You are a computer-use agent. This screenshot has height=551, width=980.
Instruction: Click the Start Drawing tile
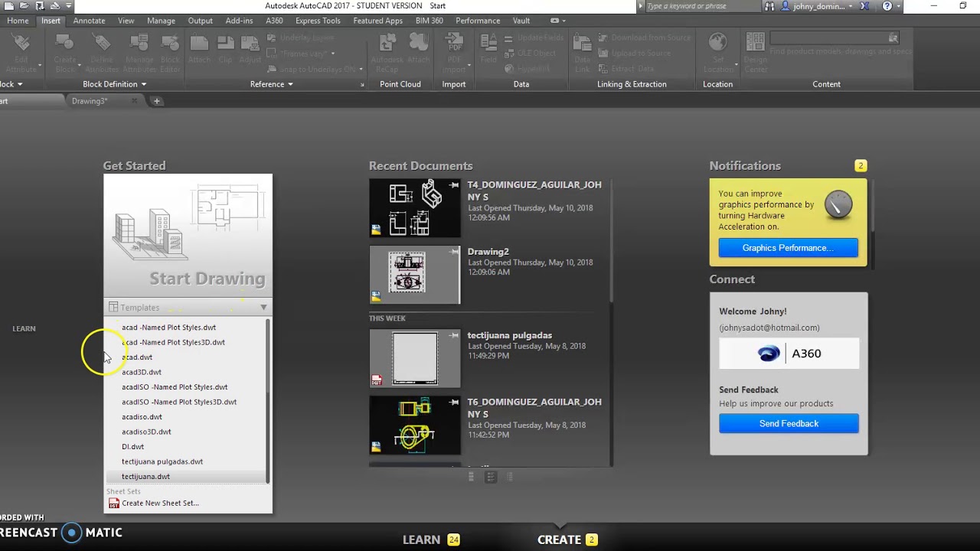click(x=188, y=236)
